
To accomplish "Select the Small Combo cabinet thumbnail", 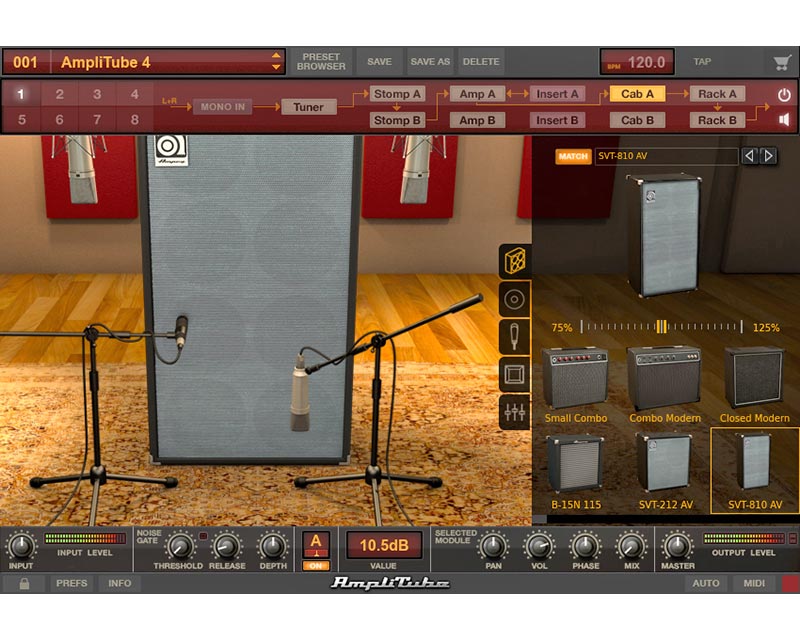I will point(576,386).
